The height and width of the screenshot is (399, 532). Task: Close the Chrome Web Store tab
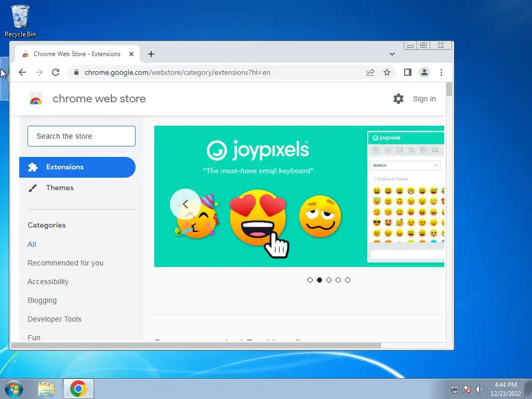131,54
